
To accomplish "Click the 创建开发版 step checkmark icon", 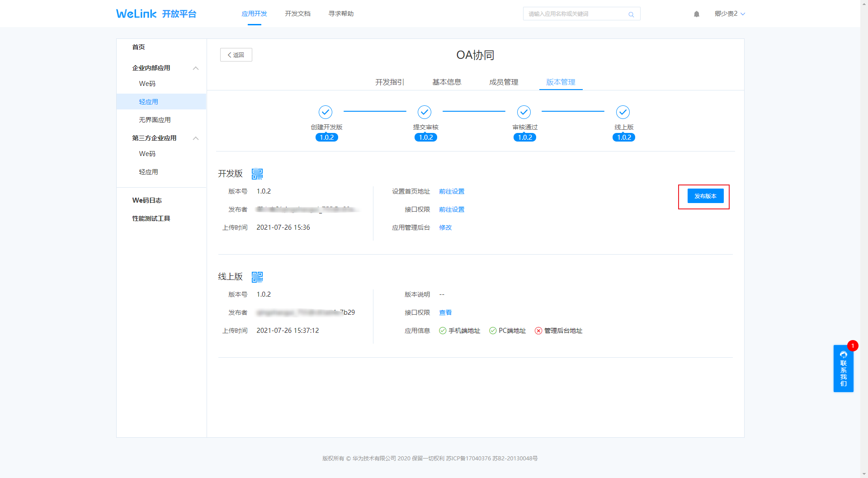I will click(x=325, y=112).
